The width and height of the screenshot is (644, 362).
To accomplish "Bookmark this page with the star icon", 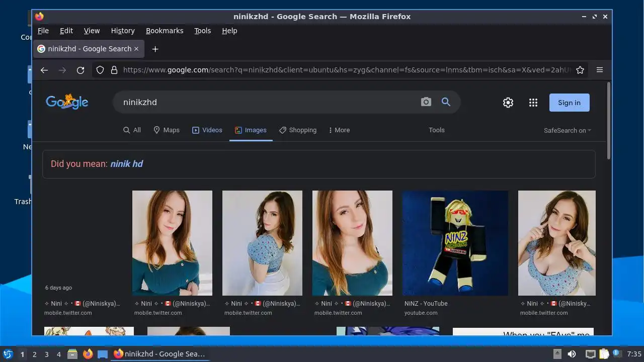I will (580, 70).
